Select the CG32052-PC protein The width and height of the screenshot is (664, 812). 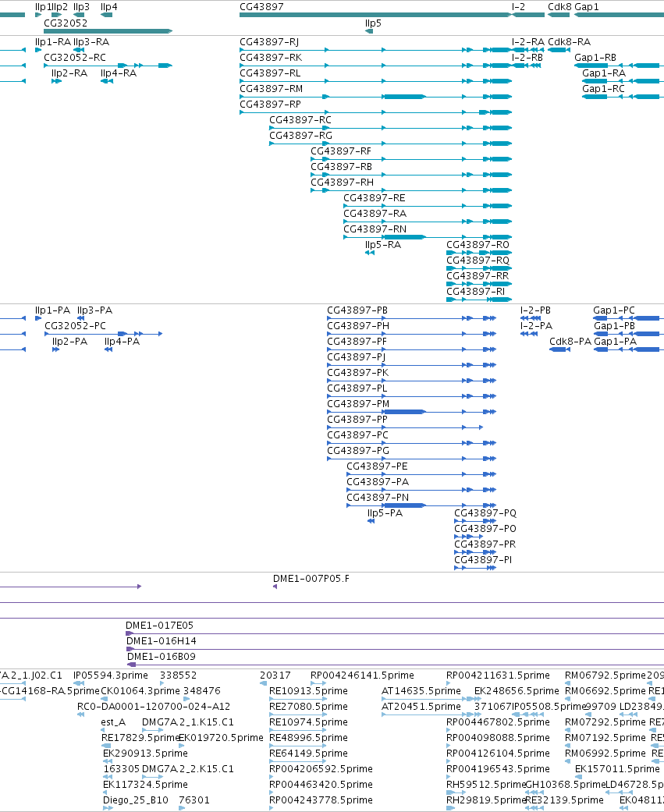(x=104, y=334)
